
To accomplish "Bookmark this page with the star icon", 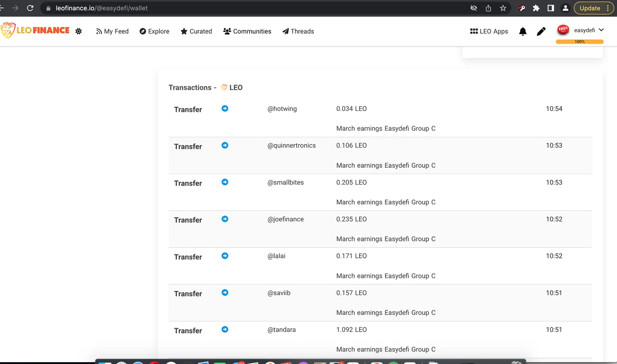I will (503, 8).
